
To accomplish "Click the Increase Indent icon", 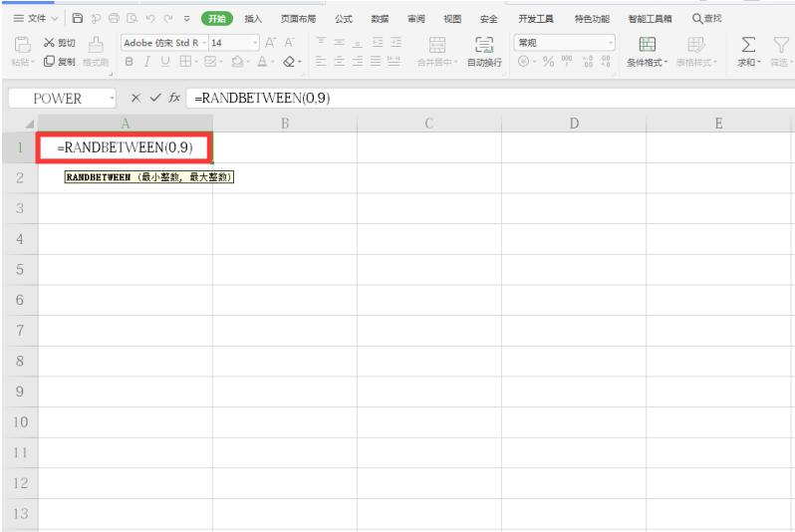I will point(396,42).
